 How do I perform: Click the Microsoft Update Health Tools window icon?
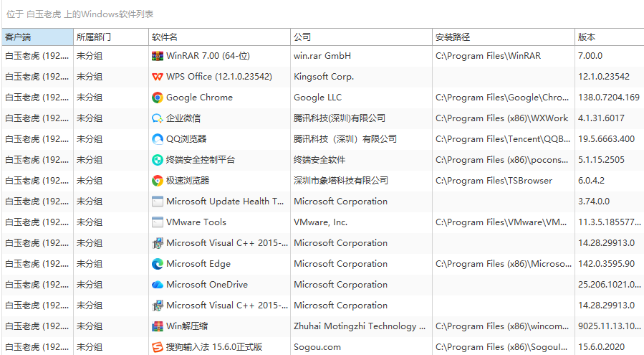(x=158, y=202)
